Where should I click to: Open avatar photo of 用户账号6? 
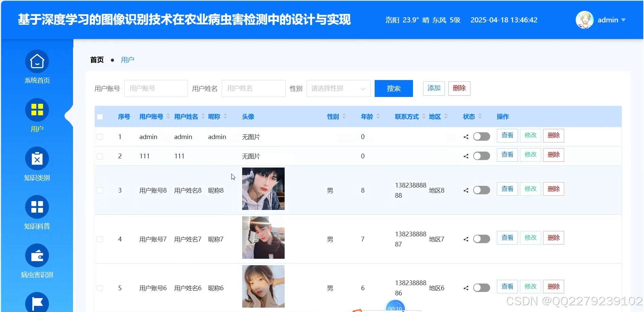pos(263,286)
